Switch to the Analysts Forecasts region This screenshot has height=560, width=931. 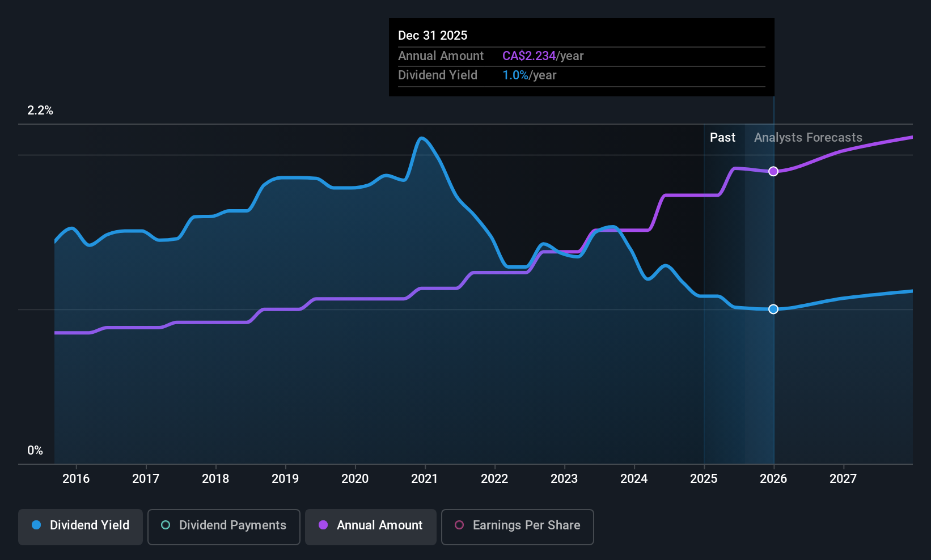(x=807, y=137)
